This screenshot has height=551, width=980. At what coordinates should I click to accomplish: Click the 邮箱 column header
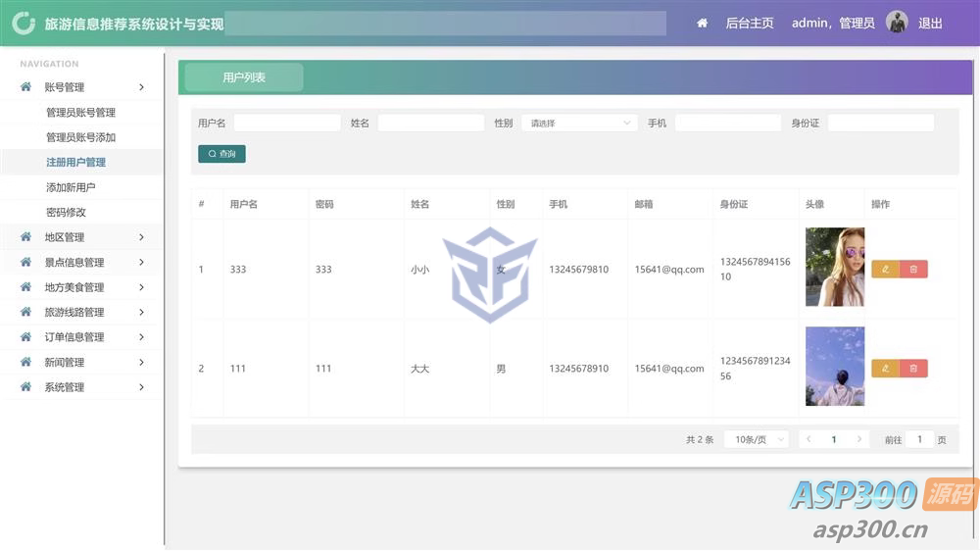(x=644, y=205)
